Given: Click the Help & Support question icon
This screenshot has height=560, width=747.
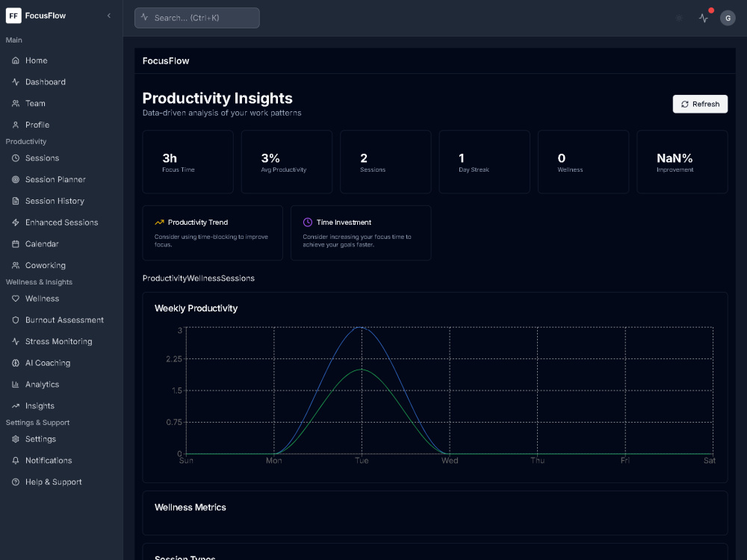Looking at the screenshot, I should click(16, 482).
